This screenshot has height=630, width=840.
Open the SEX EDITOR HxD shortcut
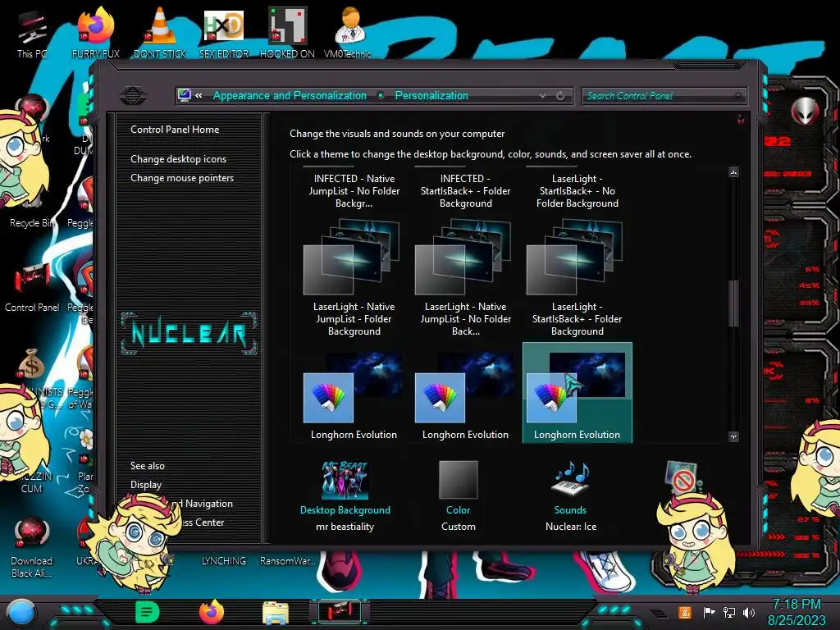(224, 33)
